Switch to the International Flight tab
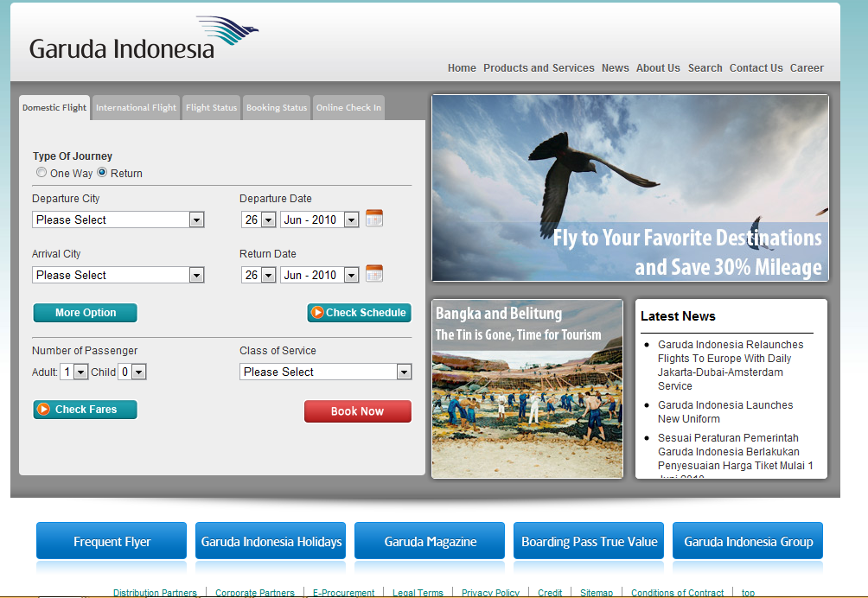Screen dimensions: 868x598 coord(135,107)
